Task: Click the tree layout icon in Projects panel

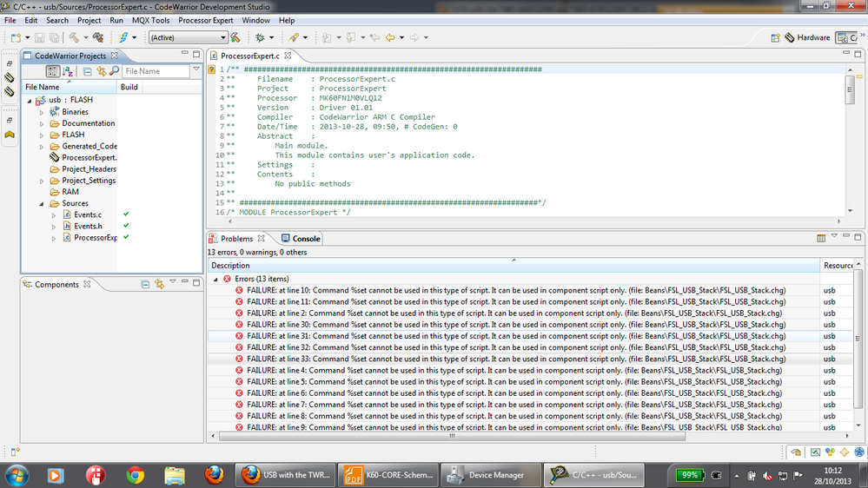Action: click(53, 71)
